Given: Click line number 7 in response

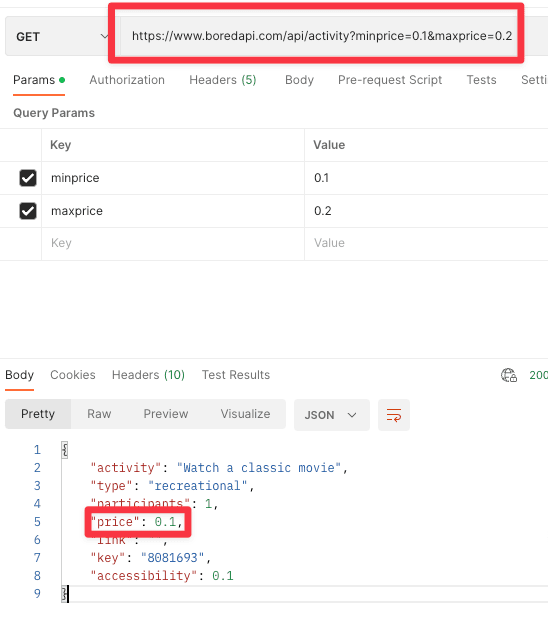Looking at the screenshot, I should click(37, 558).
